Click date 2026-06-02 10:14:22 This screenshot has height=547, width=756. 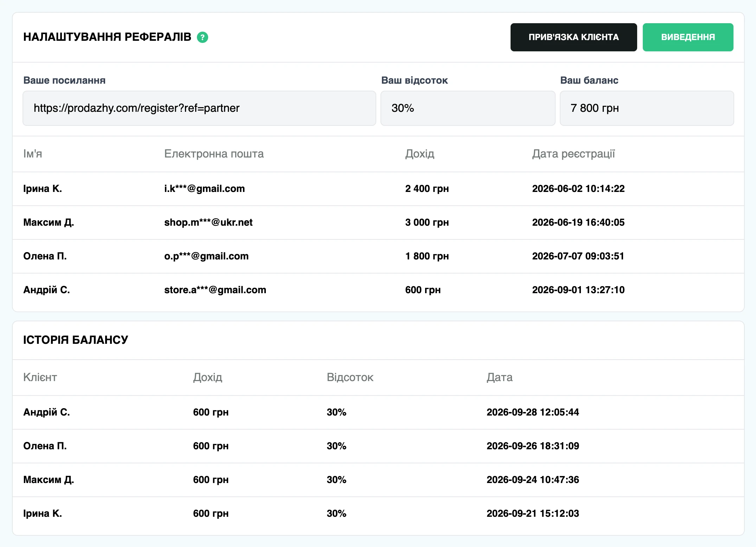[x=578, y=189]
